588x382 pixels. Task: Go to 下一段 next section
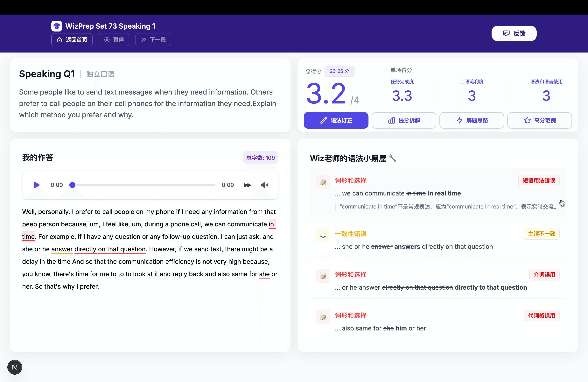(x=153, y=39)
